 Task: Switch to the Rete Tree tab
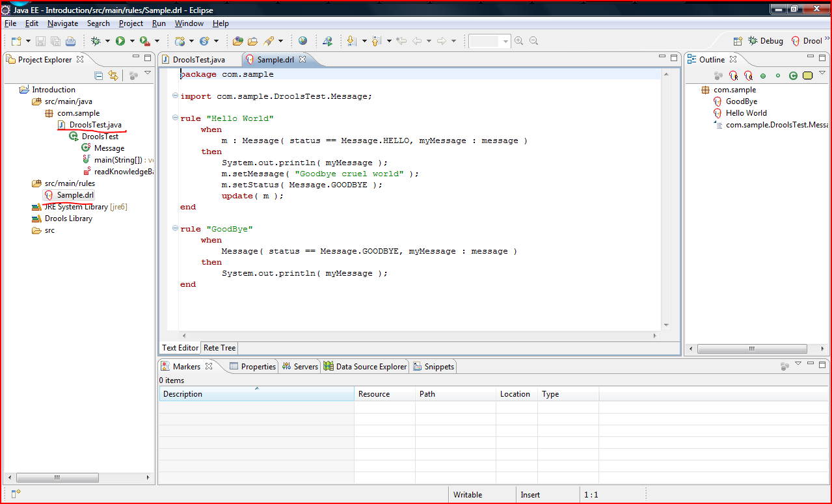pyautogui.click(x=219, y=348)
